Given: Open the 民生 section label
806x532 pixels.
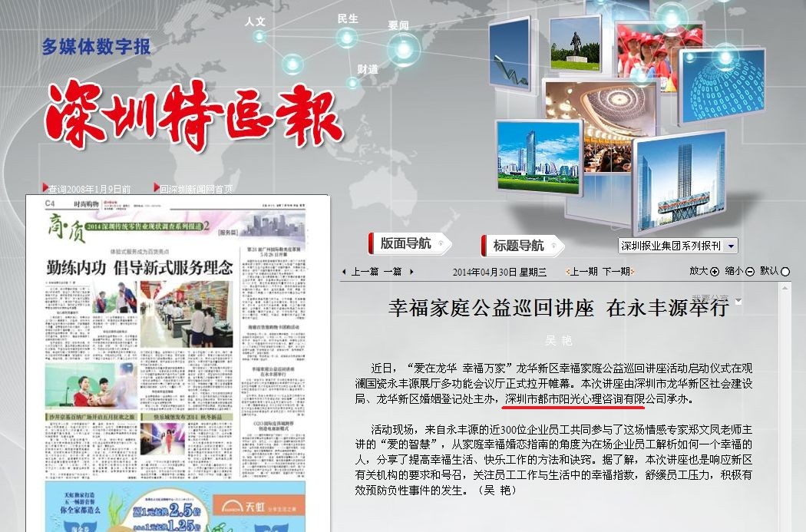Looking at the screenshot, I should 348,19.
